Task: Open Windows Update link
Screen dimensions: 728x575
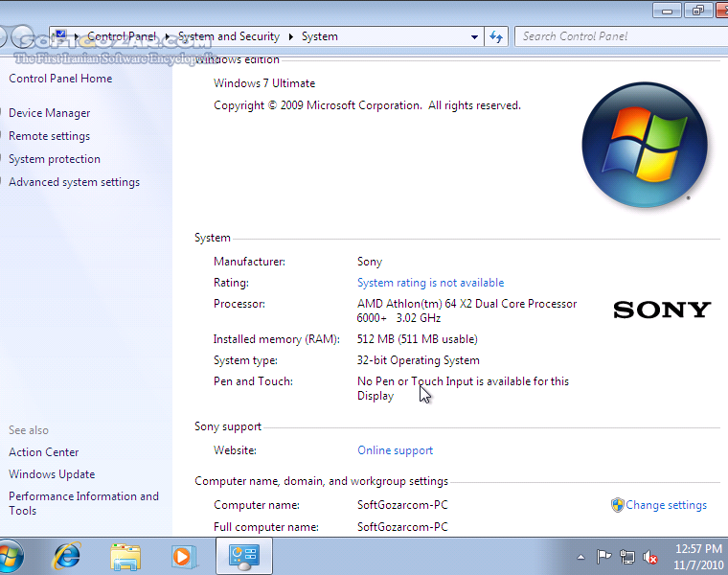Action: (52, 474)
